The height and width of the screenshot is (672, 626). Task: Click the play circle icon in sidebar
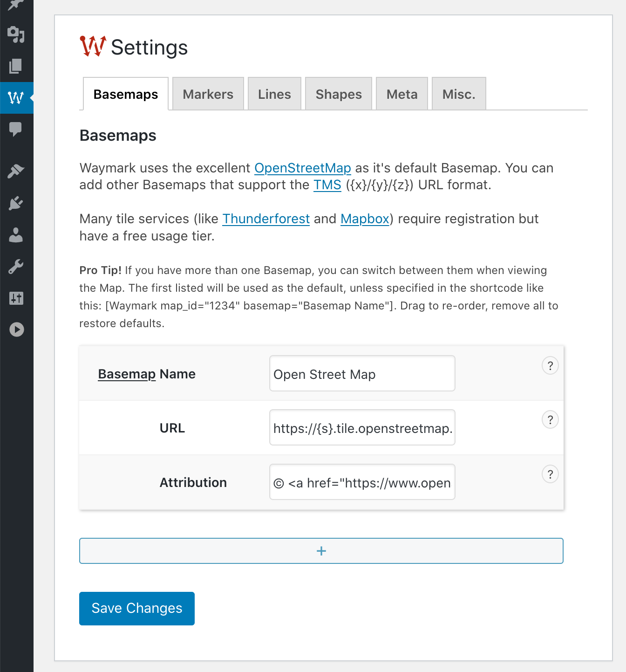click(16, 329)
